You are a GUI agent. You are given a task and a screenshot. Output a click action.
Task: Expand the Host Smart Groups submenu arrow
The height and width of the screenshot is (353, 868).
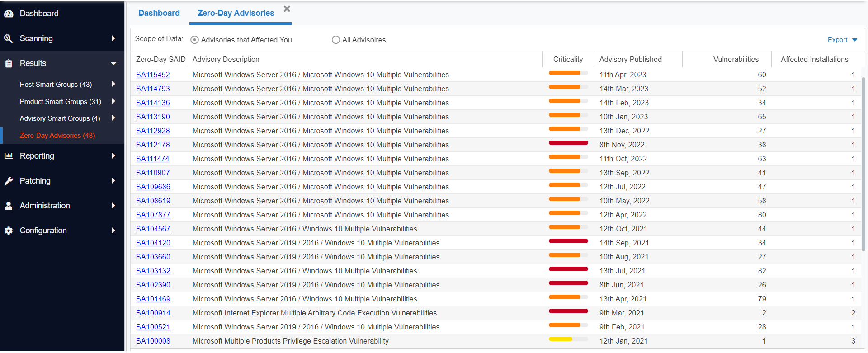[x=113, y=84]
